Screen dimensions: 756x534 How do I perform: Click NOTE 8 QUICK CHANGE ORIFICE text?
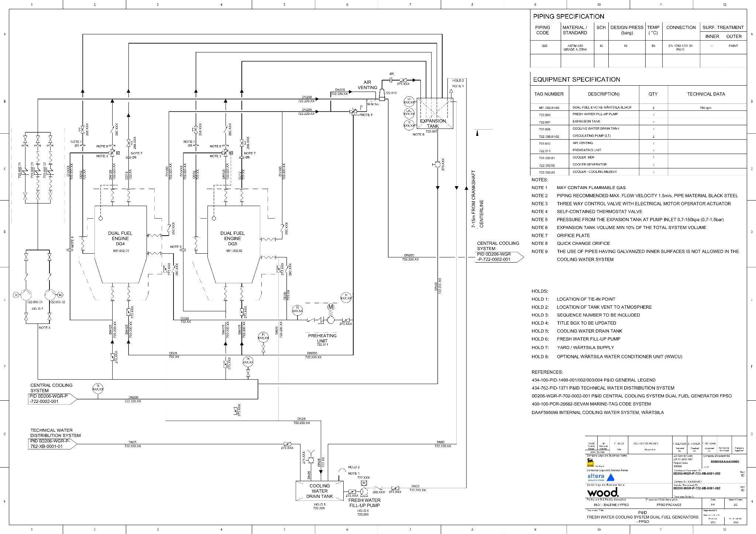pos(571,243)
